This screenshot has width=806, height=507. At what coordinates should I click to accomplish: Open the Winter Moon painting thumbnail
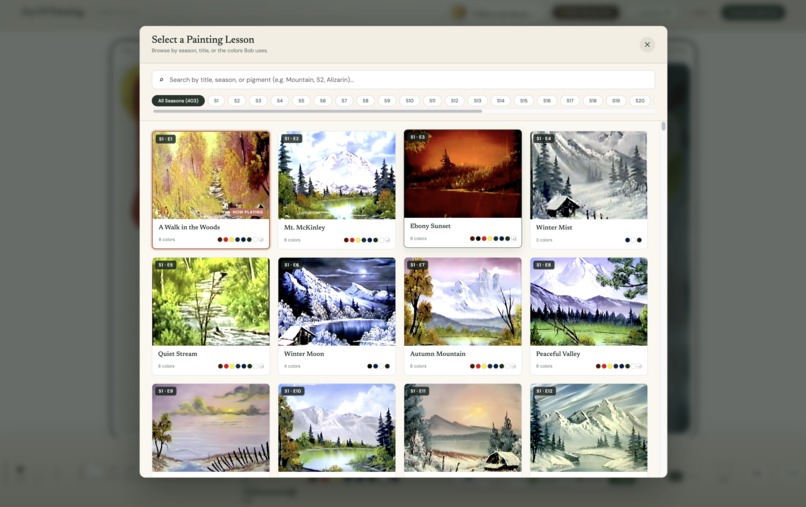(x=337, y=302)
